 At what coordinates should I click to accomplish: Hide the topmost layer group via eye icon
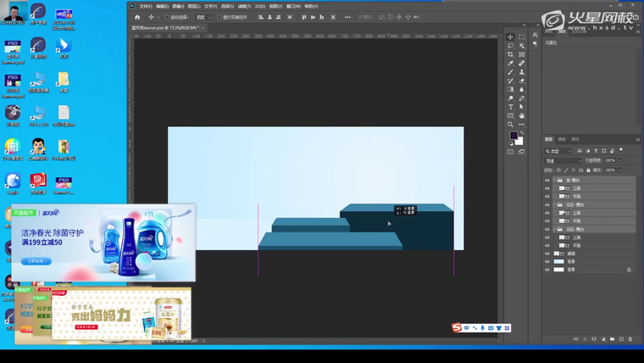(547, 181)
